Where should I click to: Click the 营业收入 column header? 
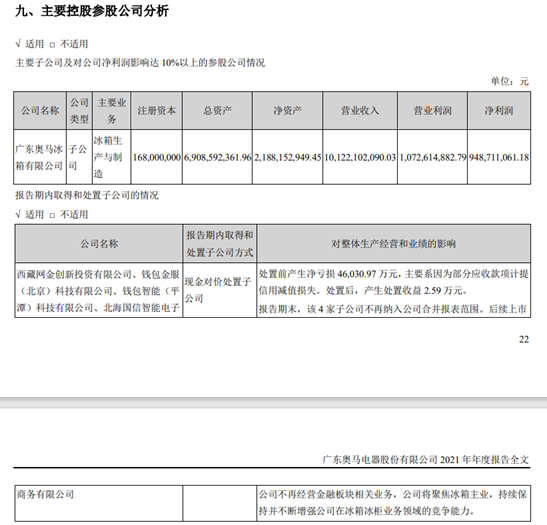coord(360,111)
